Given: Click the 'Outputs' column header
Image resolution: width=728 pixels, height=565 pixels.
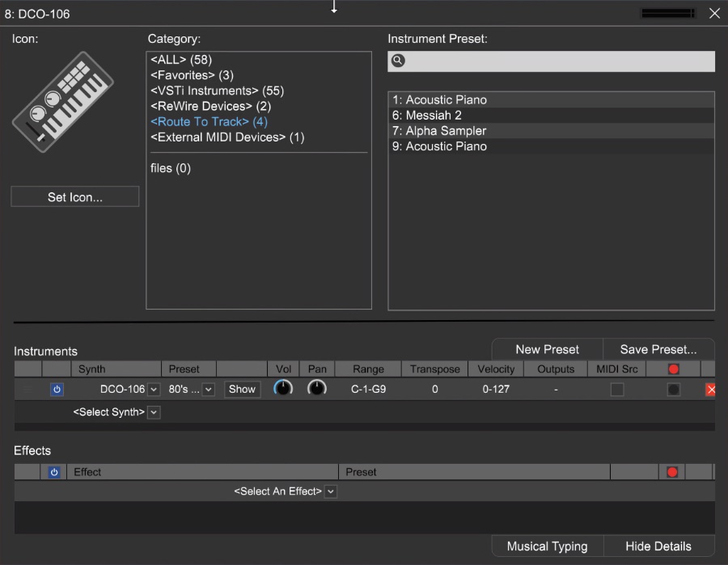Looking at the screenshot, I should point(556,369).
